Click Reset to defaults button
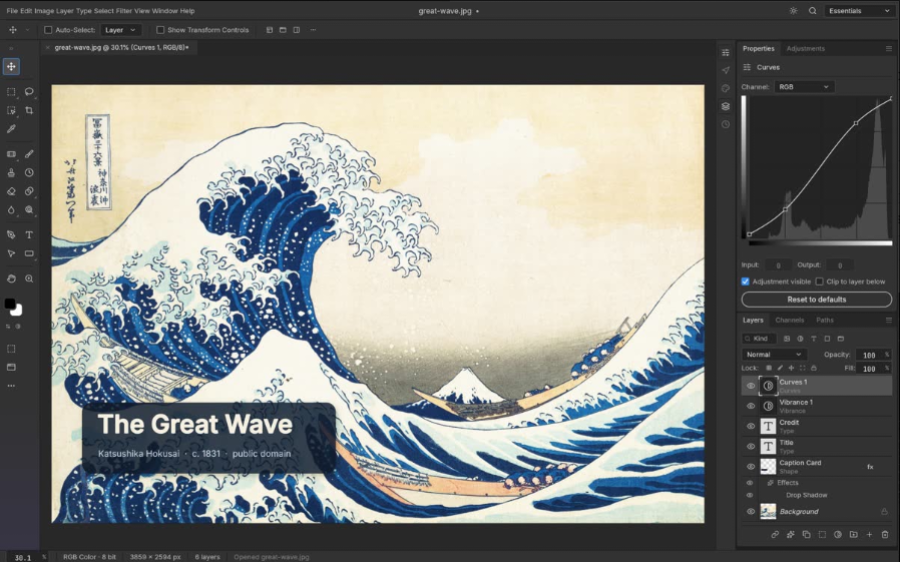This screenshot has width=900, height=562. (816, 299)
